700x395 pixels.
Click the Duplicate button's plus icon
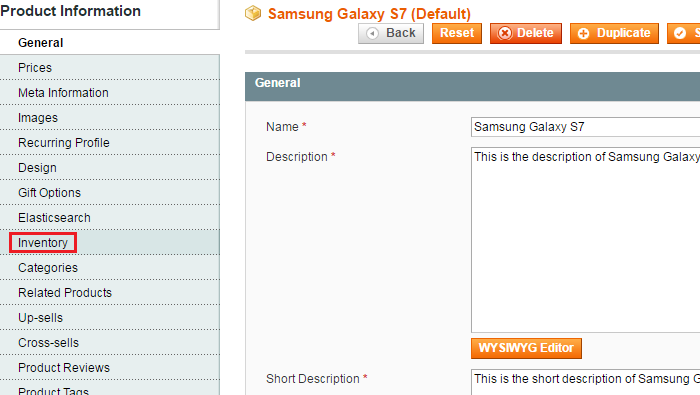click(x=583, y=33)
